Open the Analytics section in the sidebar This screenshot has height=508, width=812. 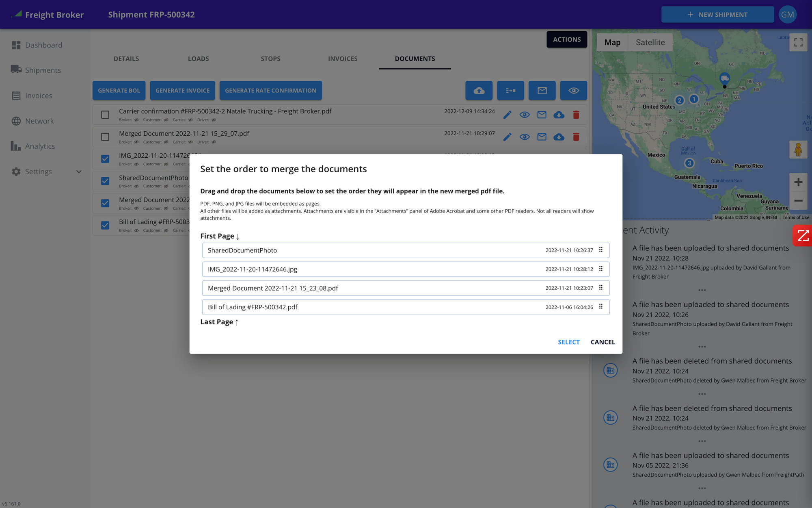40,146
